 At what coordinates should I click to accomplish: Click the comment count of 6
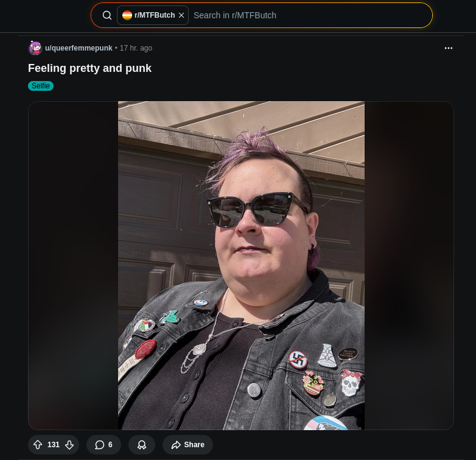coord(110,445)
